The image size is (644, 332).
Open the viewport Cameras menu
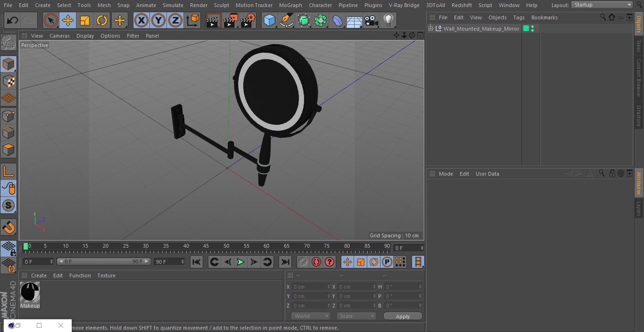click(x=59, y=36)
